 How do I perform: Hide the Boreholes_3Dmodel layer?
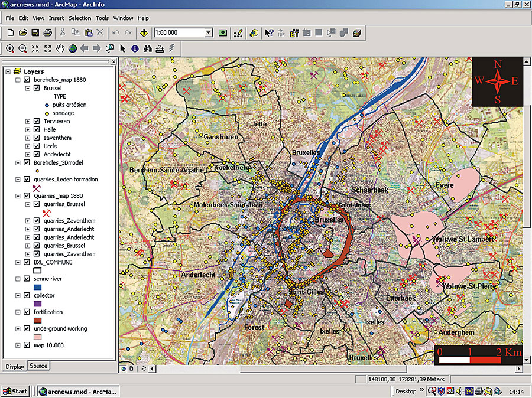(27, 162)
